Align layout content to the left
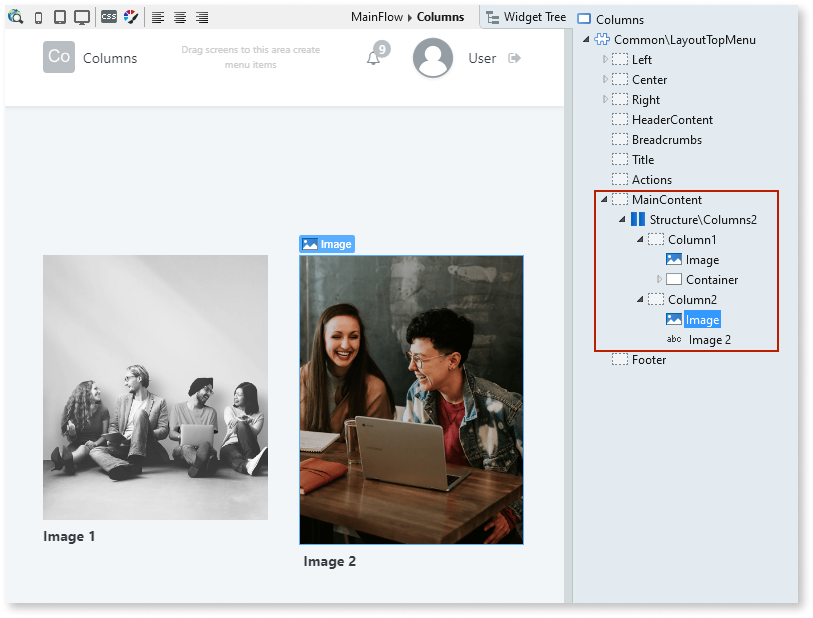 click(x=157, y=17)
